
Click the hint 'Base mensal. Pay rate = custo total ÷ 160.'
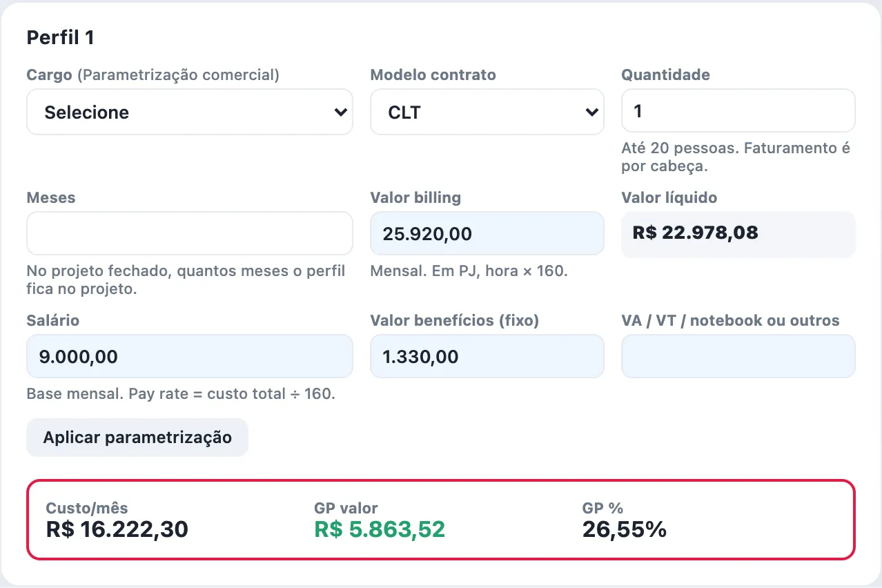click(181, 394)
